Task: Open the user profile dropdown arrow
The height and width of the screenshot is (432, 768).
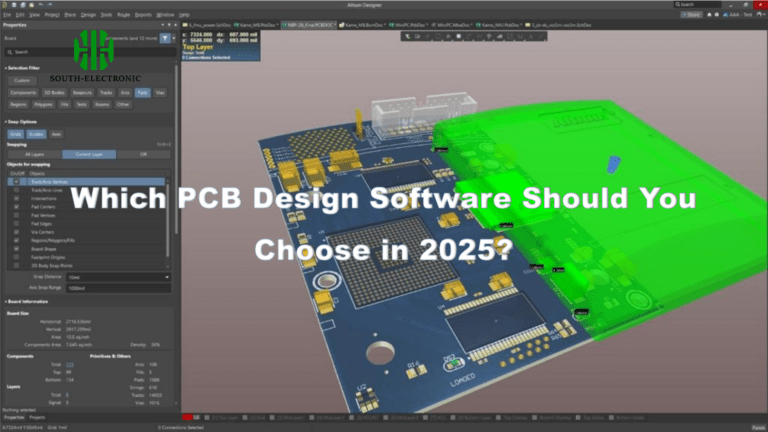Action: click(764, 15)
